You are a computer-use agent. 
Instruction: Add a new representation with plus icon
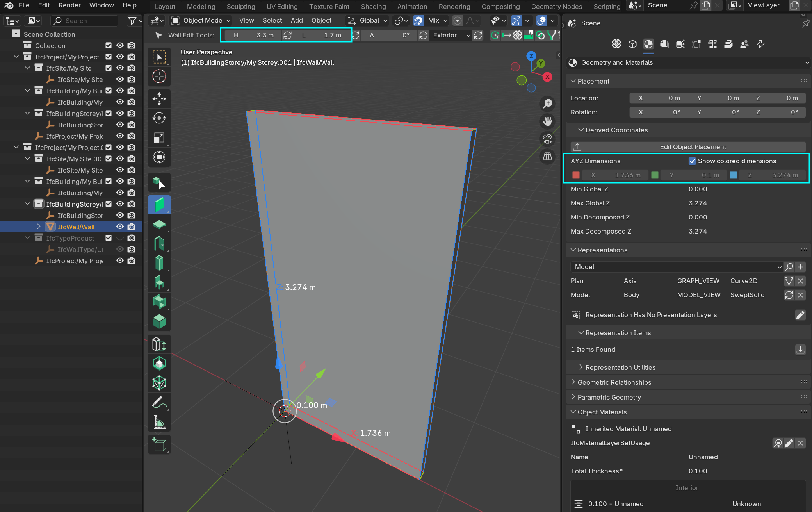coord(800,267)
